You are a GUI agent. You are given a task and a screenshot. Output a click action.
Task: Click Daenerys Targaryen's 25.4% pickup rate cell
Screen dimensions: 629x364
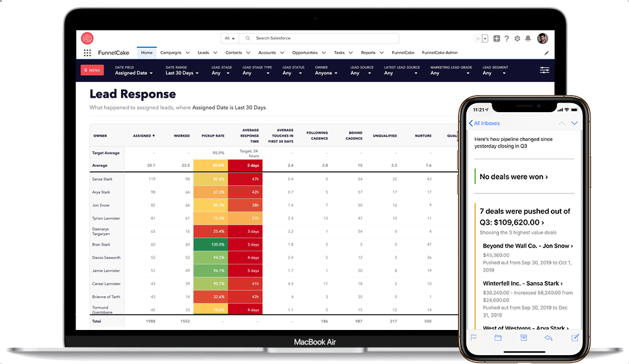click(211, 231)
